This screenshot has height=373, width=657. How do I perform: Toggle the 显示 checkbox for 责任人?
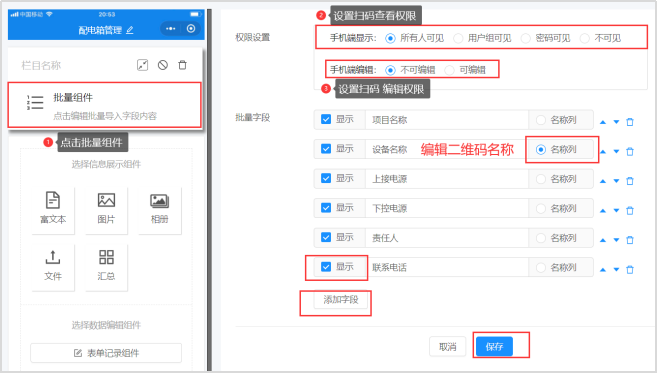[326, 237]
